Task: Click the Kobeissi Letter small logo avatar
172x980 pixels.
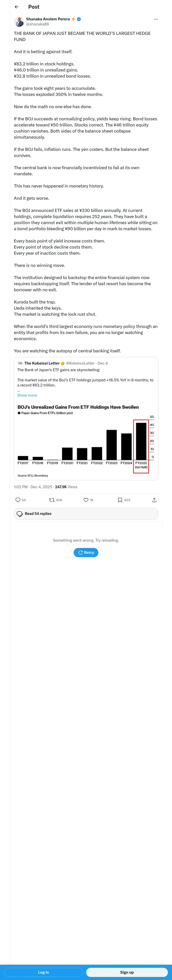Action: tap(20, 363)
